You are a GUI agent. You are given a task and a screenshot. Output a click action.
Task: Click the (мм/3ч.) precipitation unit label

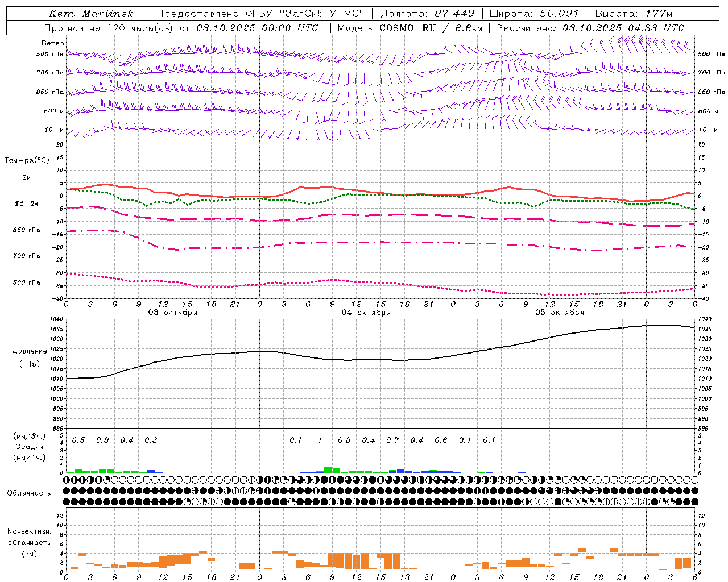[28, 436]
